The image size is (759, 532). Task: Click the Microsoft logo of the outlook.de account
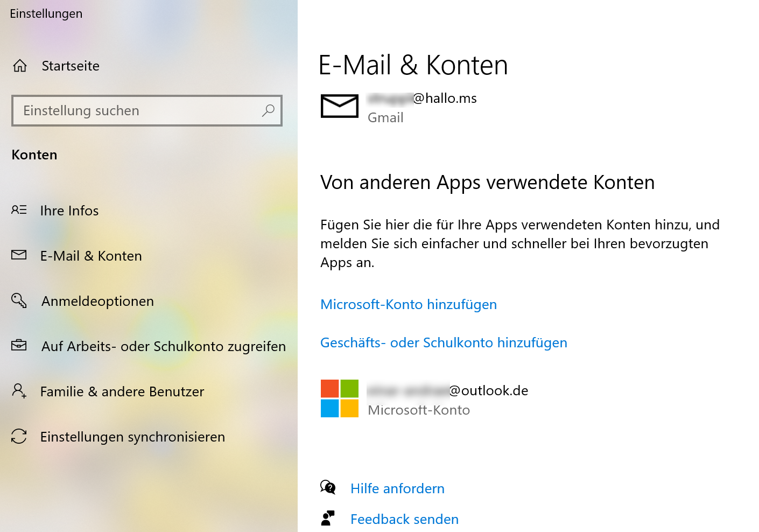click(x=340, y=398)
